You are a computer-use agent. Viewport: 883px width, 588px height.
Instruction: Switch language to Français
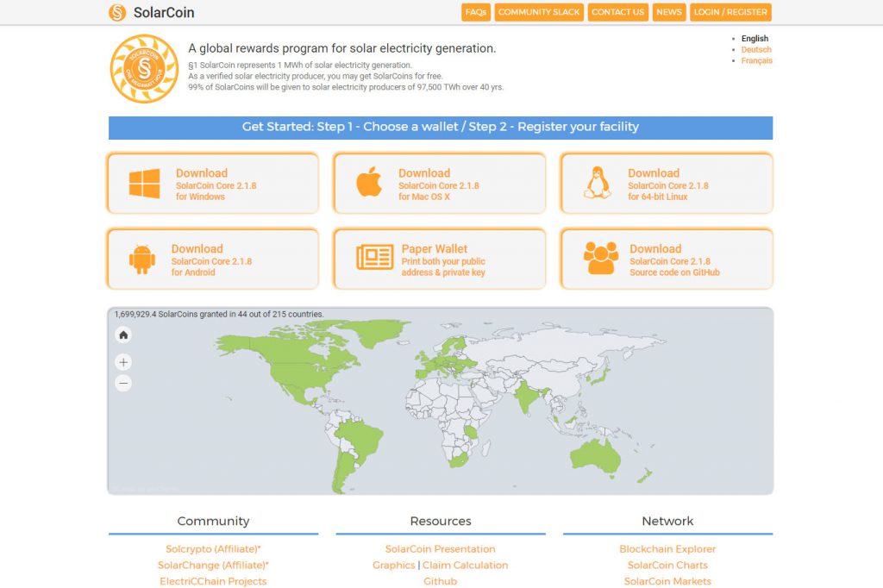tap(757, 60)
